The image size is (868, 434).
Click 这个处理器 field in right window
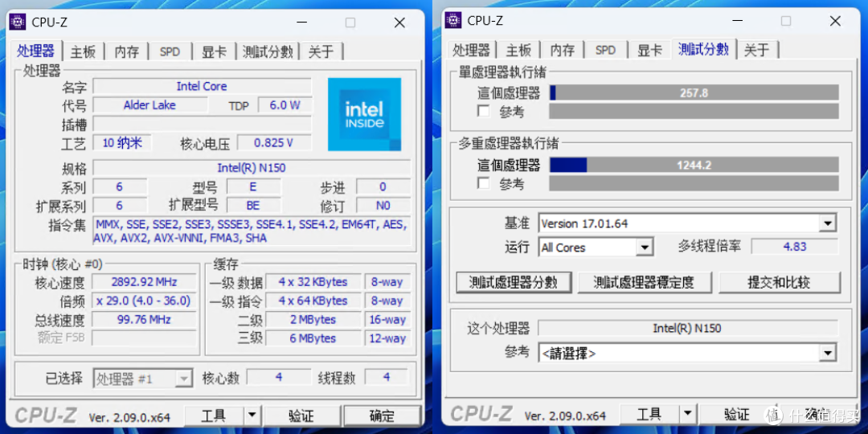687,328
